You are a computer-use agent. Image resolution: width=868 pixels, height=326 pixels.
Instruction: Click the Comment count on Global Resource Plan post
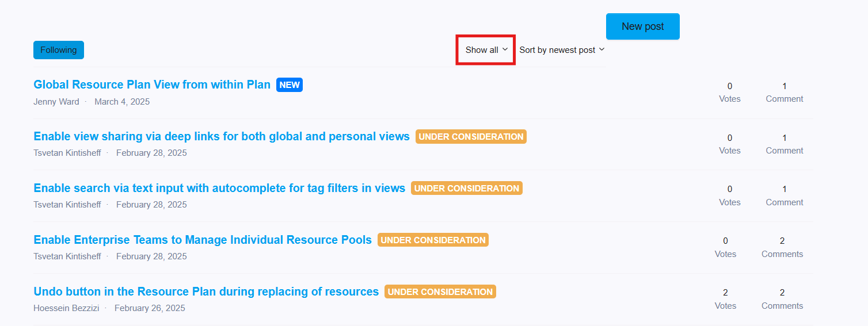coord(785,93)
